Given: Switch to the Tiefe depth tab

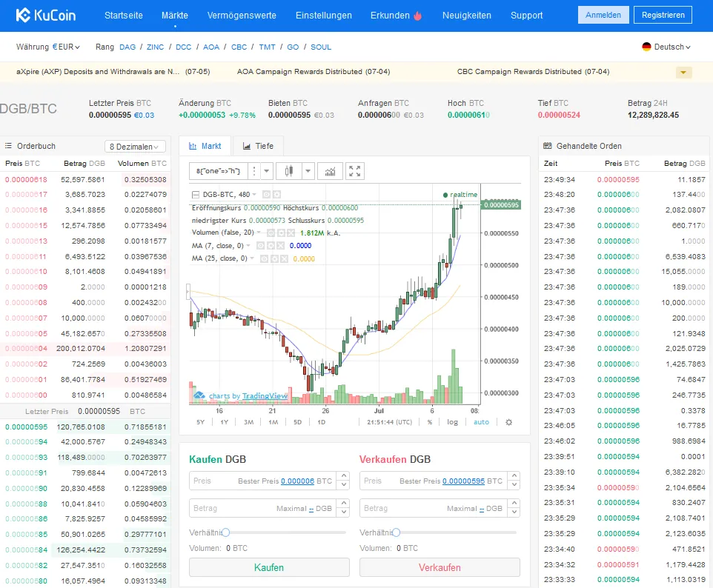Looking at the screenshot, I should click(x=258, y=146).
